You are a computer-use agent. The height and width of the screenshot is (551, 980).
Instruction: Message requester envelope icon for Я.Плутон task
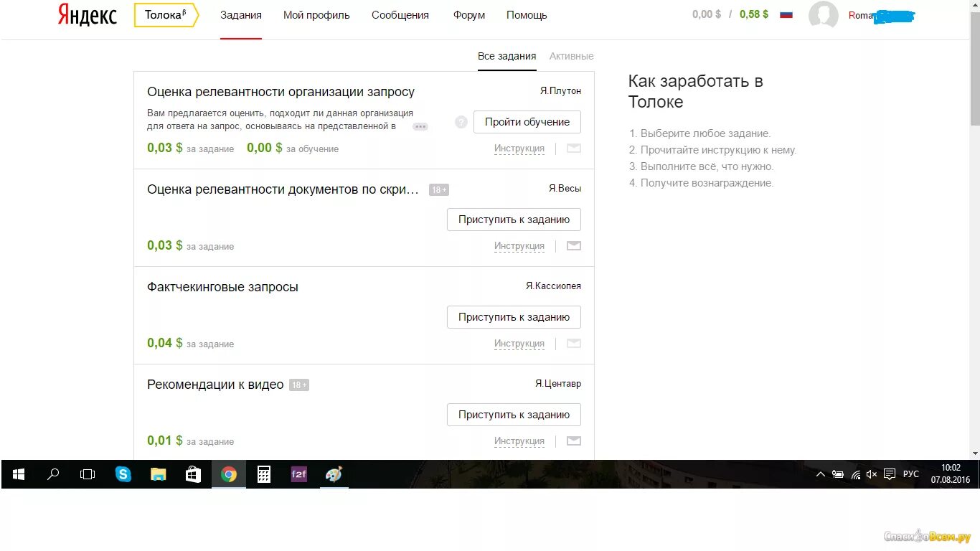click(x=574, y=149)
